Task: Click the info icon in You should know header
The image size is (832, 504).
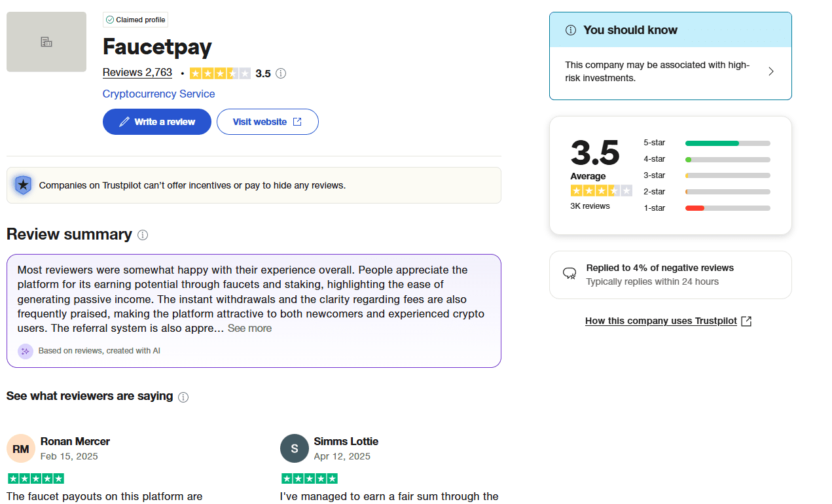Action: point(571,30)
